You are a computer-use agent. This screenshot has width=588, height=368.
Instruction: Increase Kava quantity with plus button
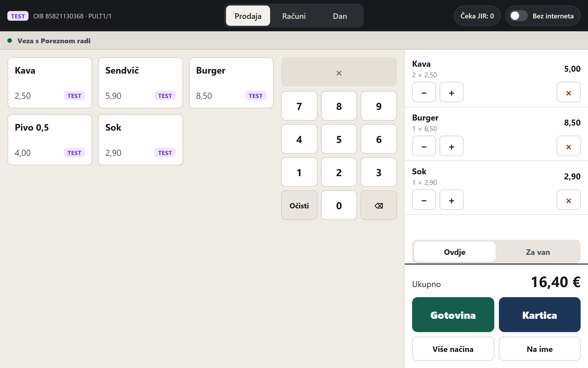coord(451,92)
